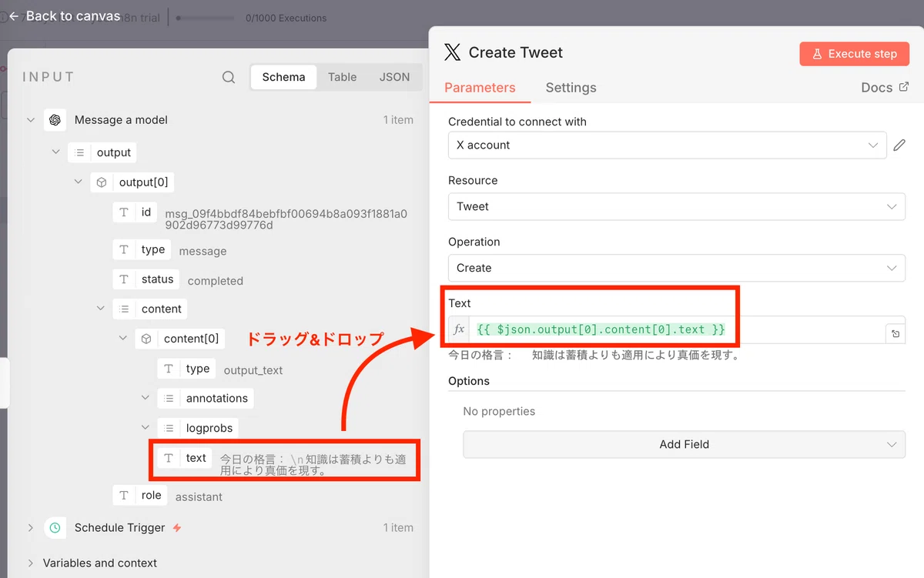This screenshot has height=578, width=924.
Task: Select the id field pill in schema
Action: pyautogui.click(x=135, y=212)
